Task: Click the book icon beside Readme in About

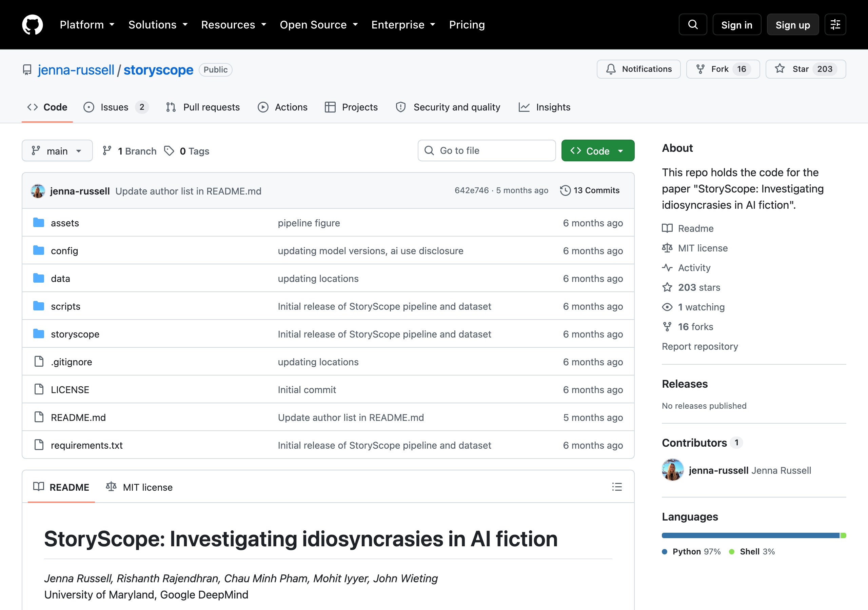Action: tap(667, 228)
